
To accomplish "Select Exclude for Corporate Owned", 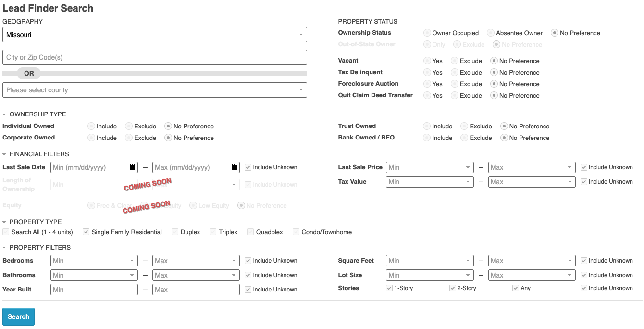I will 129,138.
